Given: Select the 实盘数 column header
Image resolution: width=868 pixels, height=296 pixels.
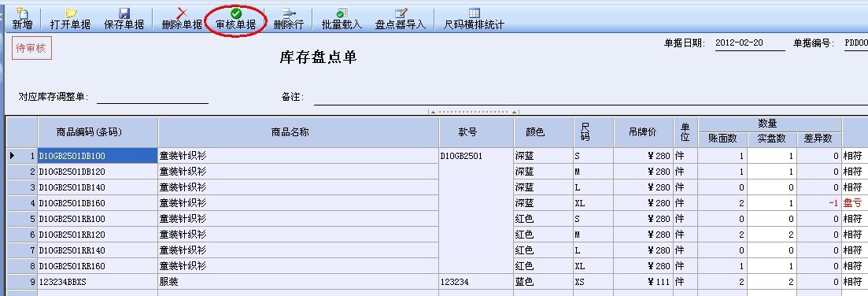Looking at the screenshot, I should (772, 139).
